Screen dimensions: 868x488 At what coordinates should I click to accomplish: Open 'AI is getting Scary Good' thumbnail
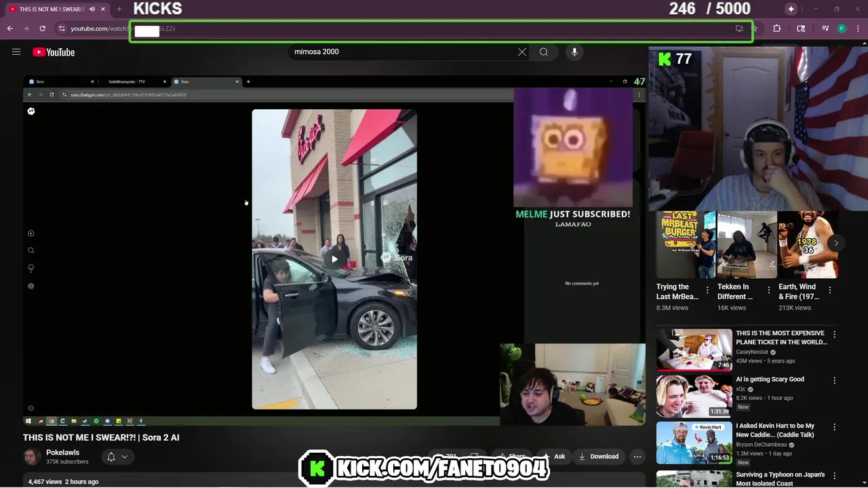(x=694, y=396)
